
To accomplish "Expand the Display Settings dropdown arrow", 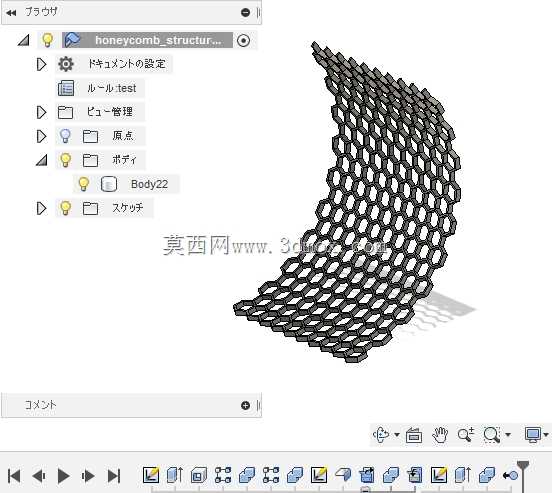I will [x=546, y=435].
